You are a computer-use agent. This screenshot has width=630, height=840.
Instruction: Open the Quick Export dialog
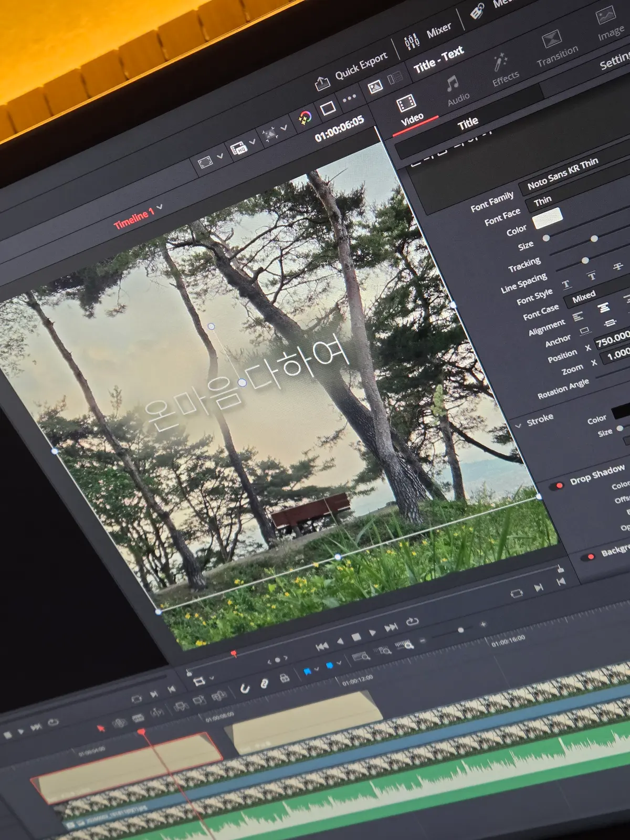coord(351,70)
